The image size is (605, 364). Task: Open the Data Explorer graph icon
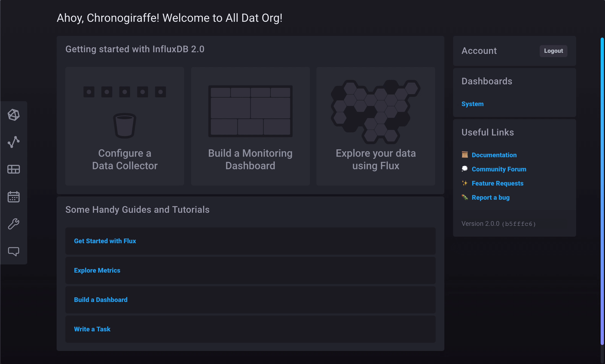pyautogui.click(x=14, y=142)
